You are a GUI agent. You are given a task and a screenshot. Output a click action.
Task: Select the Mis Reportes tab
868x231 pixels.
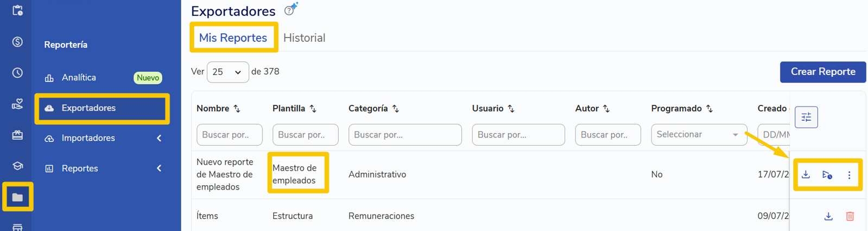(x=233, y=38)
